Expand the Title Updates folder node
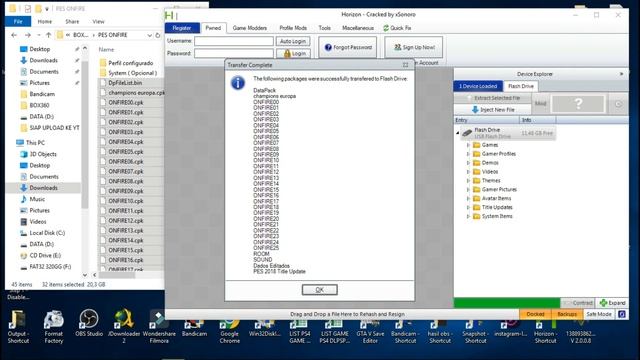Image resolution: width=640 pixels, height=360 pixels. 468,207
